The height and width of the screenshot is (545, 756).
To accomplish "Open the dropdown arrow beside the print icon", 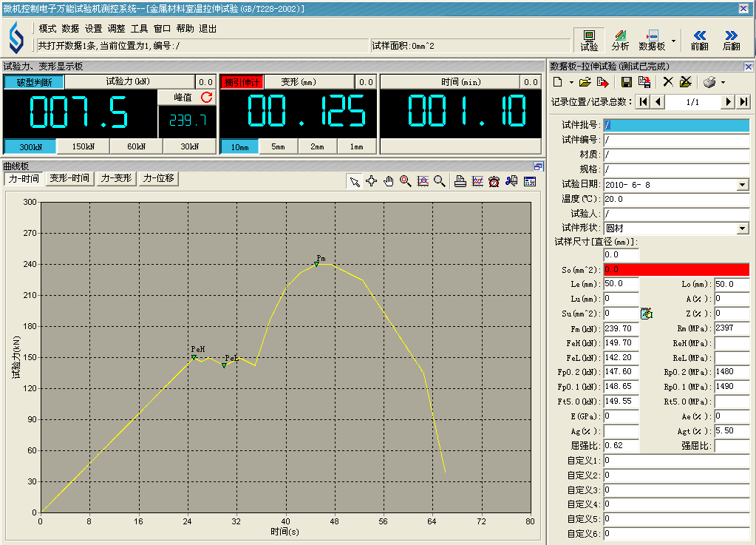I will point(723,82).
